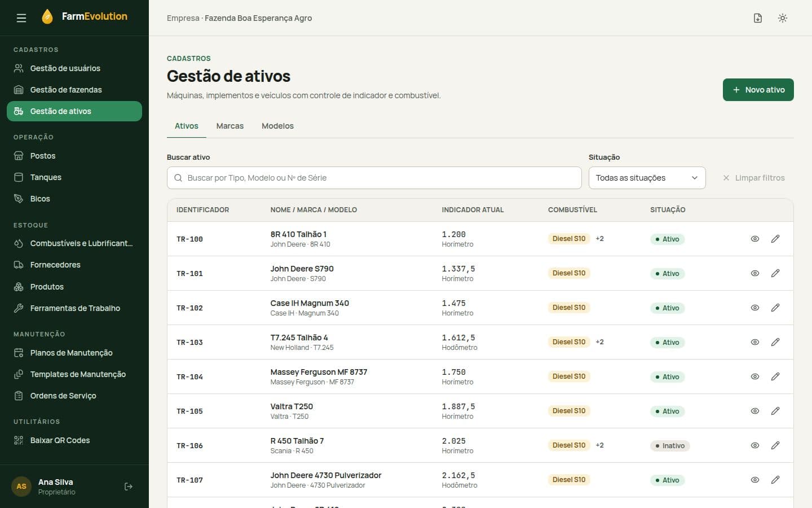Viewport: 812px width, 508px height.
Task: View the Case IH Magnum 340 asset
Action: tap(755, 308)
